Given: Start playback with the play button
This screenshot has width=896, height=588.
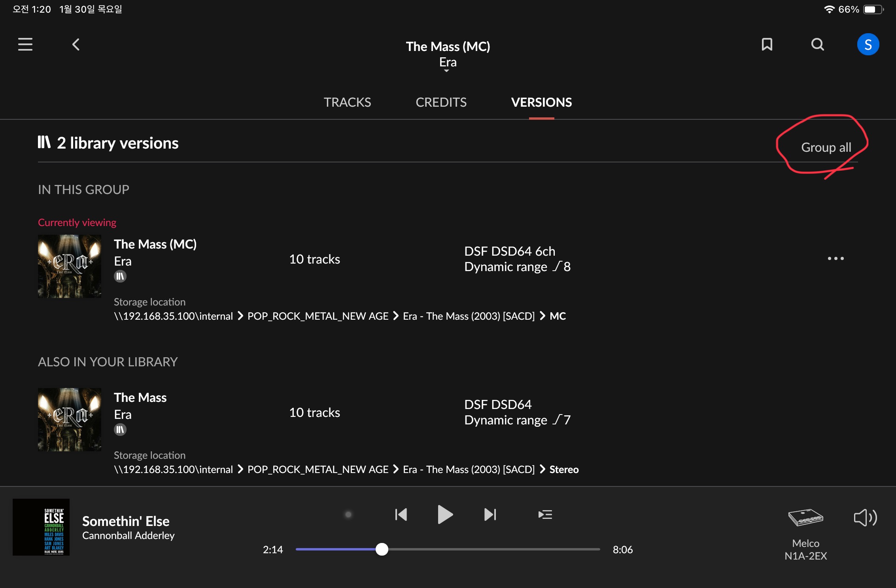Looking at the screenshot, I should [x=445, y=514].
